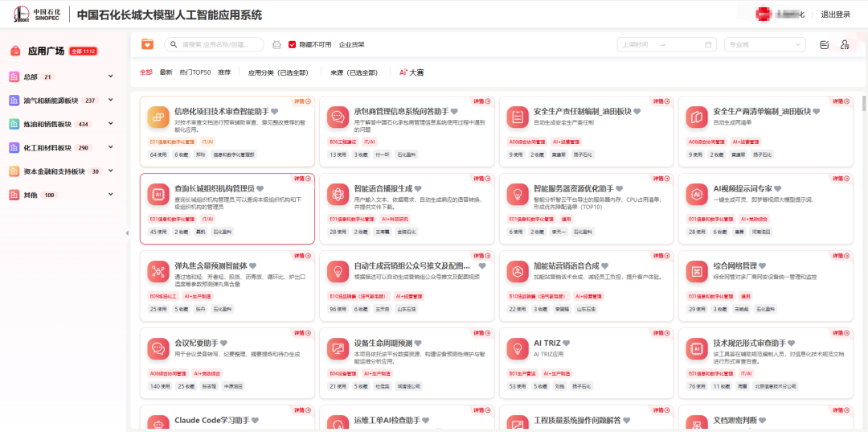
Task: Select the 热门TOP50 filter tab
Action: click(194, 72)
